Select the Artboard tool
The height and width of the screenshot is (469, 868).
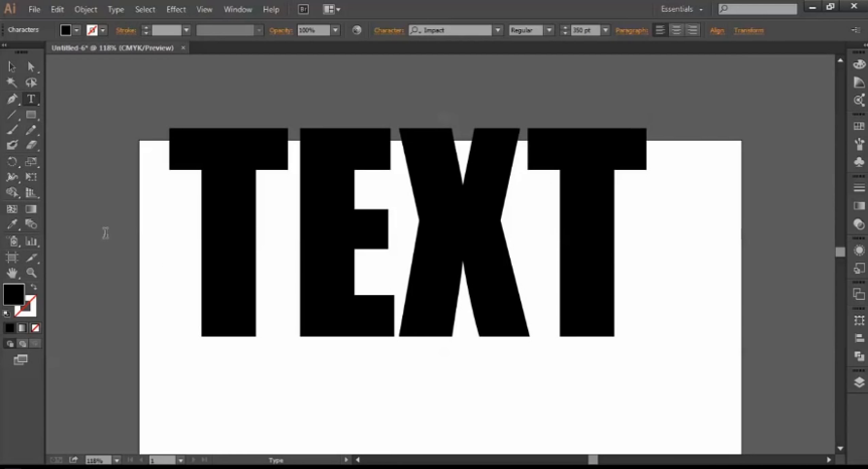click(x=12, y=257)
